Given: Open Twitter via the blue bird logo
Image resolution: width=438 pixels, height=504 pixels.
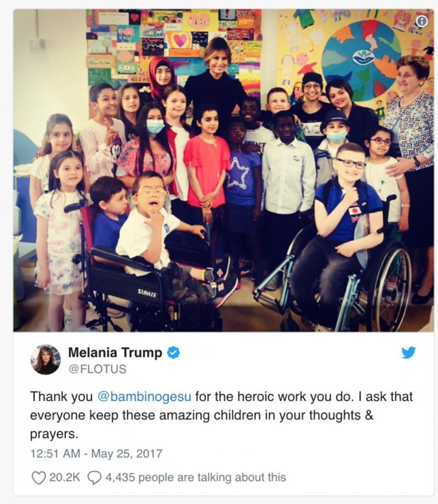Looking at the screenshot, I should pos(408,352).
